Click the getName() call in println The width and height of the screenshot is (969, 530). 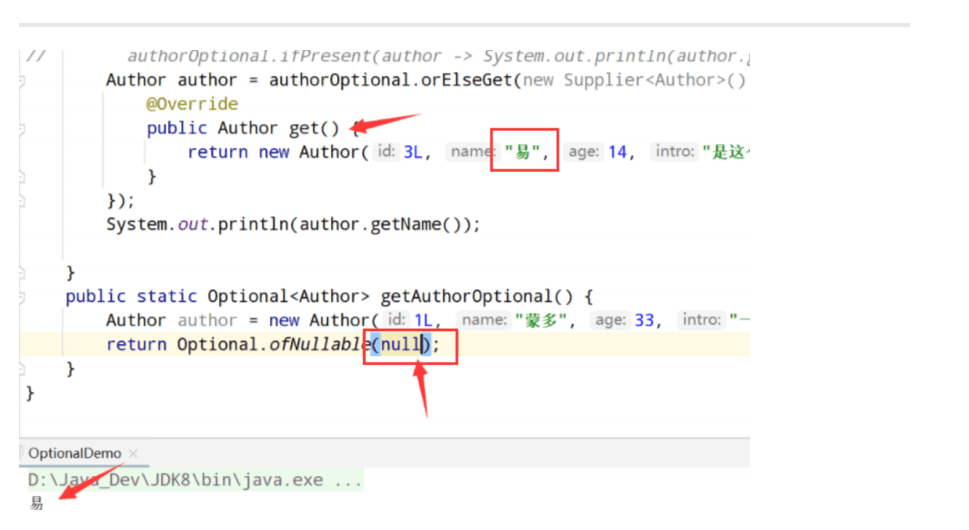tap(415, 224)
